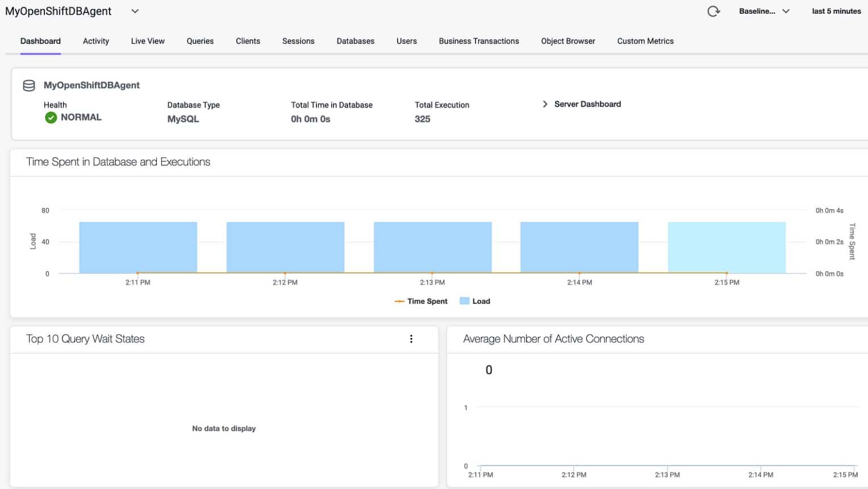The width and height of the screenshot is (868, 489).
Task: Switch to the Sessions tab
Action: click(x=298, y=41)
